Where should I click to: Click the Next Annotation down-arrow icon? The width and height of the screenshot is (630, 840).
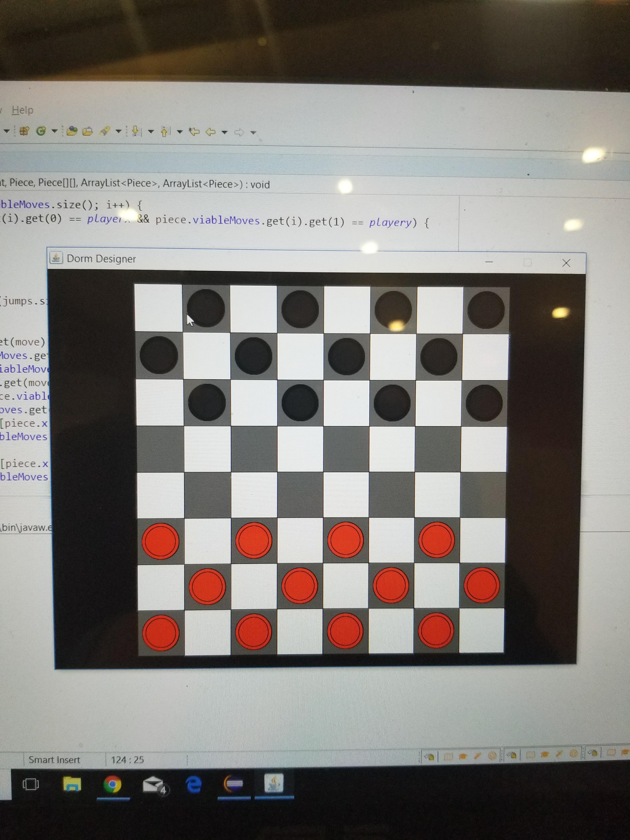[x=136, y=131]
